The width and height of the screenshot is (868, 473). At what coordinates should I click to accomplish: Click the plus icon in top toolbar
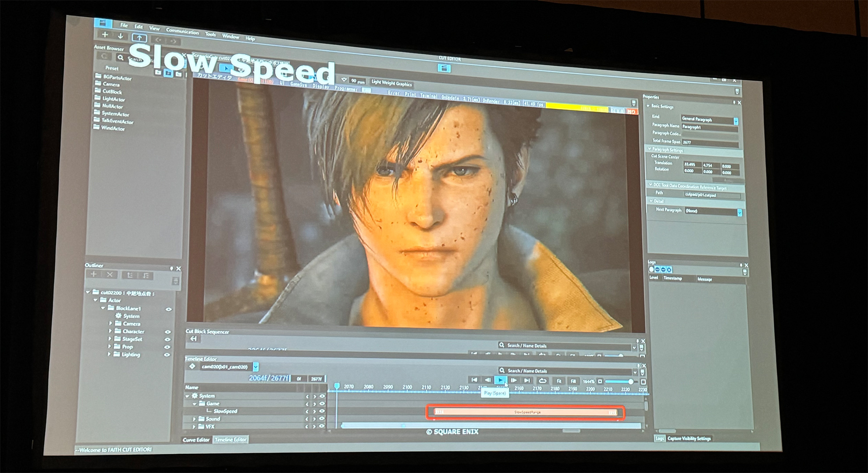(105, 35)
